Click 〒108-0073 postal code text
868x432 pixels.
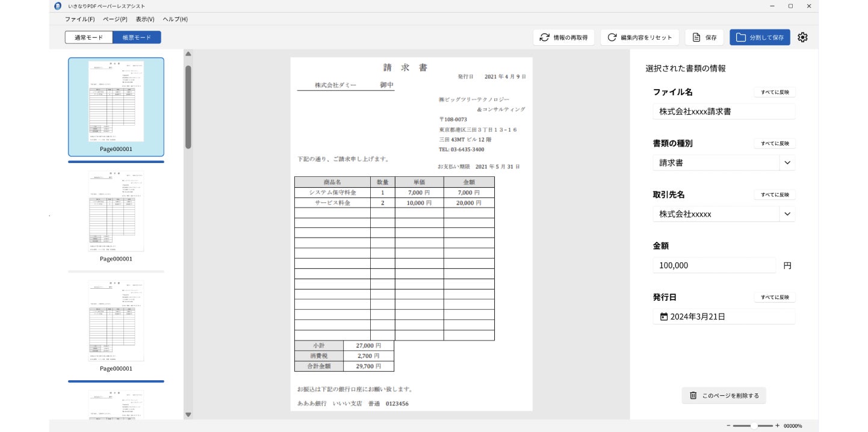coord(453,119)
